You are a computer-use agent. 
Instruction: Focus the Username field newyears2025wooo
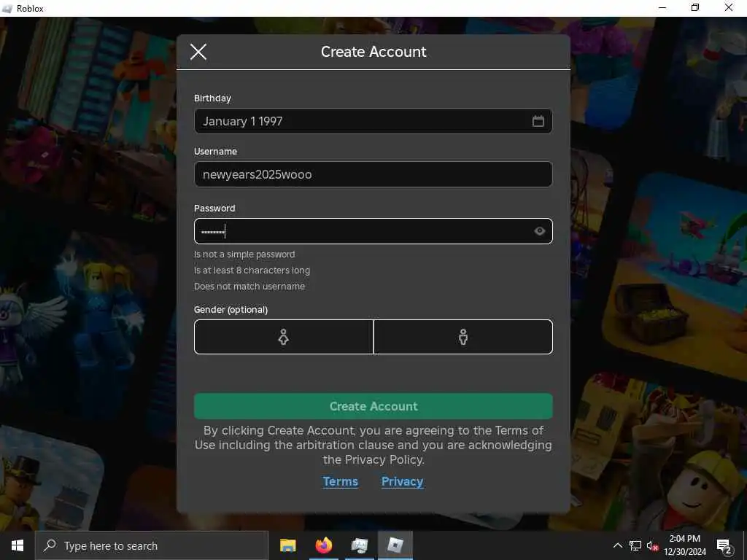(373, 174)
